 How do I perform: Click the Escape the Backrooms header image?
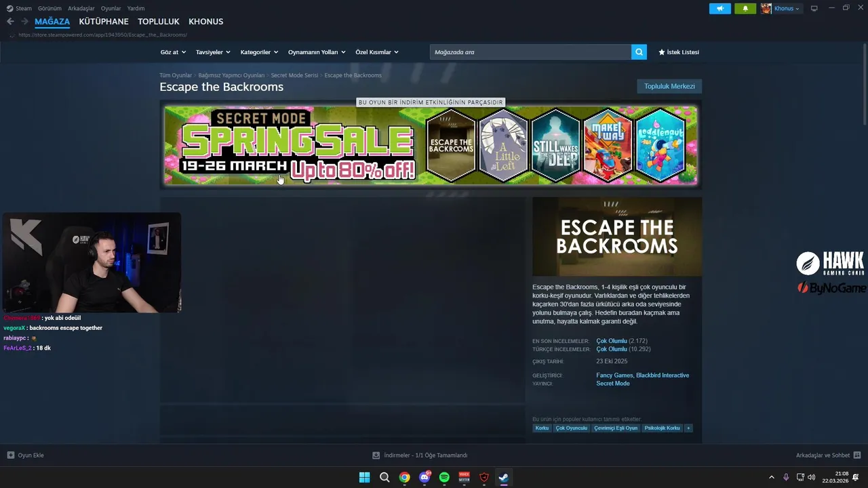[617, 237]
